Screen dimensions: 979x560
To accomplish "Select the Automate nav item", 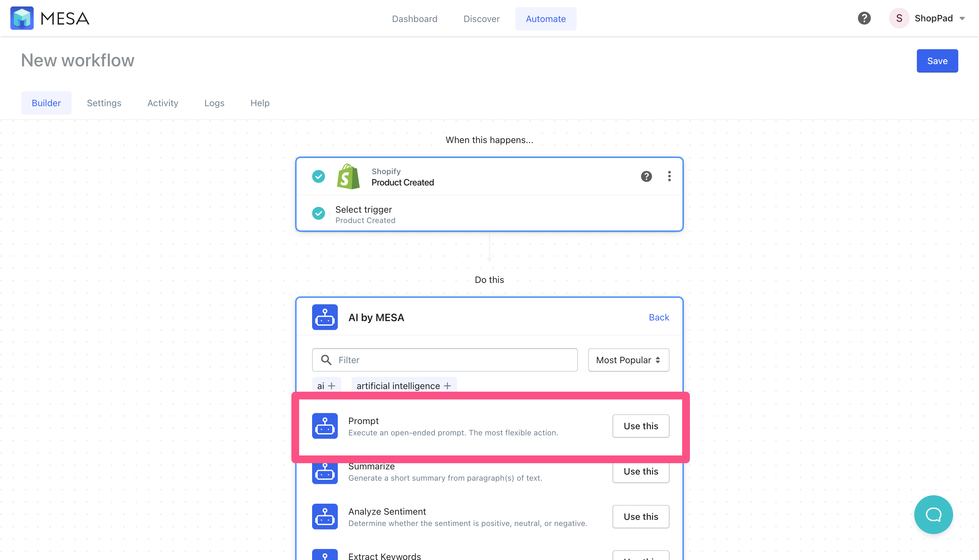I will click(546, 18).
